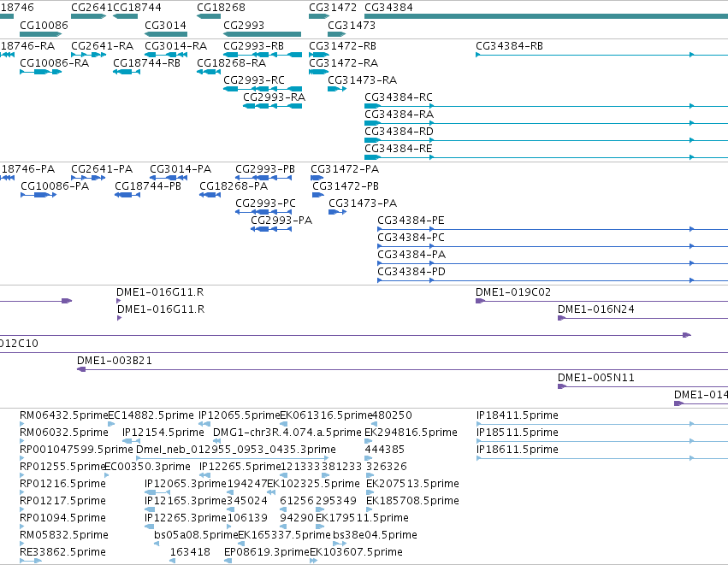
Task: Select transcript CG34384-RA
Action: pyautogui.click(x=546, y=123)
